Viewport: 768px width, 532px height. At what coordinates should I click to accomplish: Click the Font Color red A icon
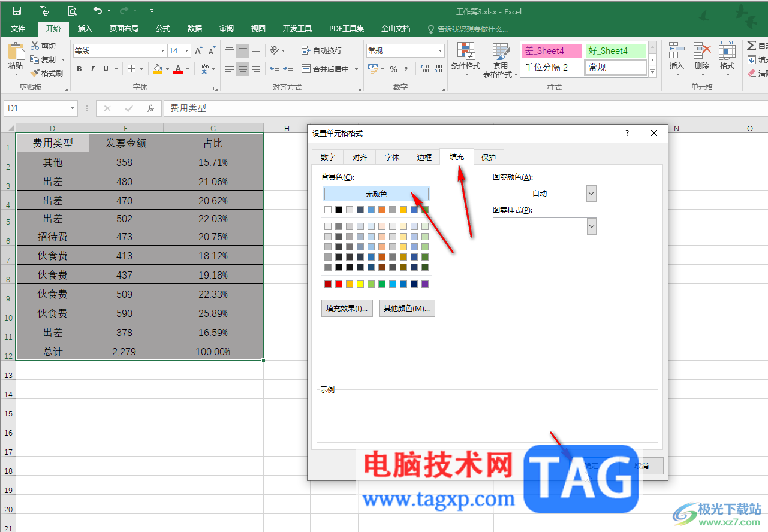178,69
